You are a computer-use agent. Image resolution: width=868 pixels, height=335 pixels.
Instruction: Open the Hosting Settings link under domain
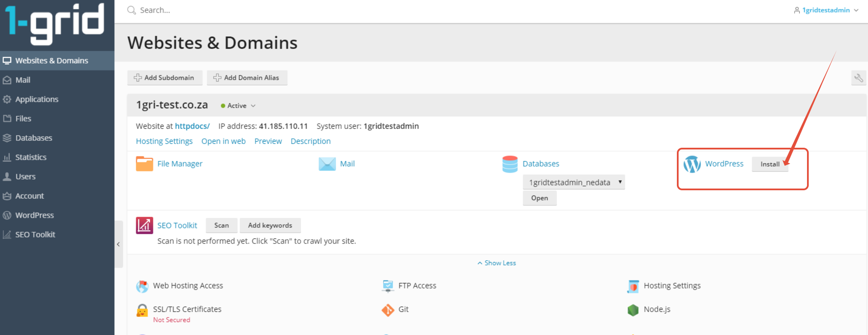pyautogui.click(x=164, y=141)
